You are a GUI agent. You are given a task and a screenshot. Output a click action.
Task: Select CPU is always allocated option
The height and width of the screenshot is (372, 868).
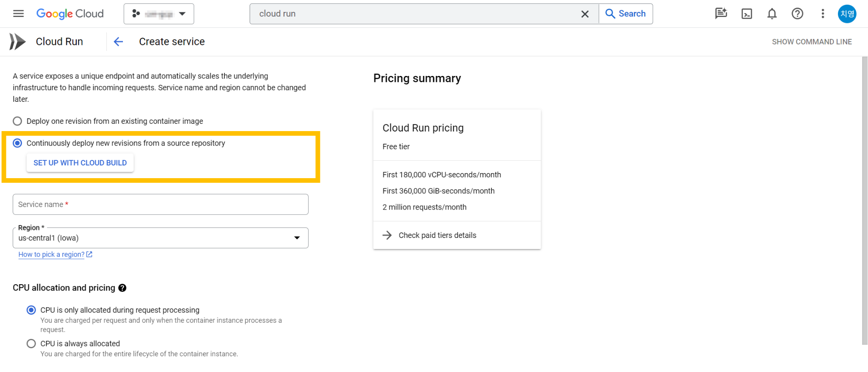(x=31, y=344)
